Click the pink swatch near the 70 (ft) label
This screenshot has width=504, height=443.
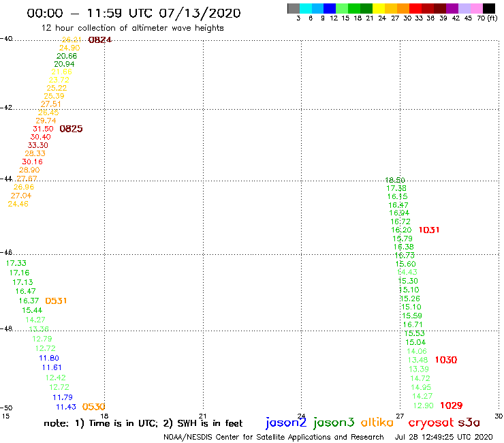coord(477,8)
